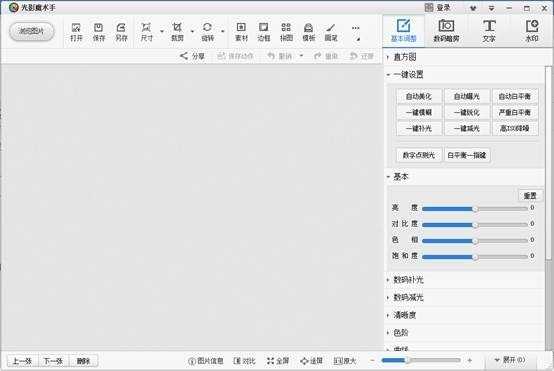Click the 重置 reset button
The image size is (554, 371).
(530, 195)
